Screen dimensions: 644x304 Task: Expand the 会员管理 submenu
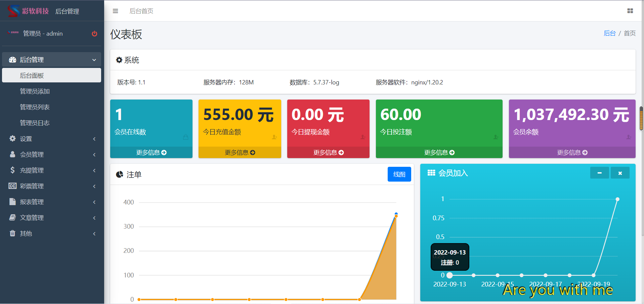pos(51,154)
